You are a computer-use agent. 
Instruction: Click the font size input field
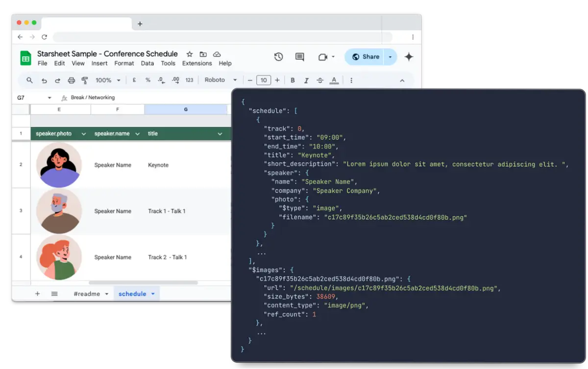(264, 80)
